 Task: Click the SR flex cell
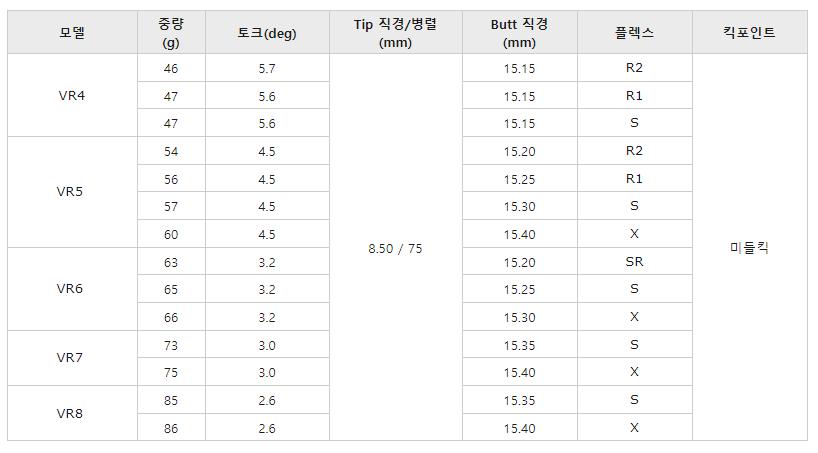tap(634, 262)
